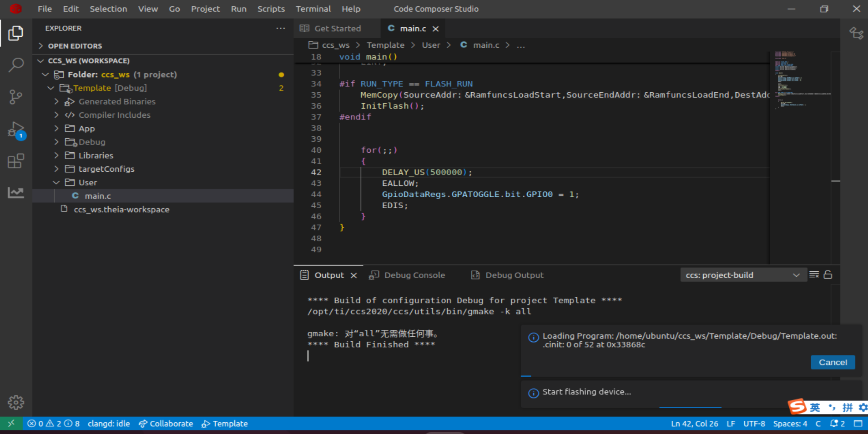
Task: Open the Project menu
Action: point(205,9)
